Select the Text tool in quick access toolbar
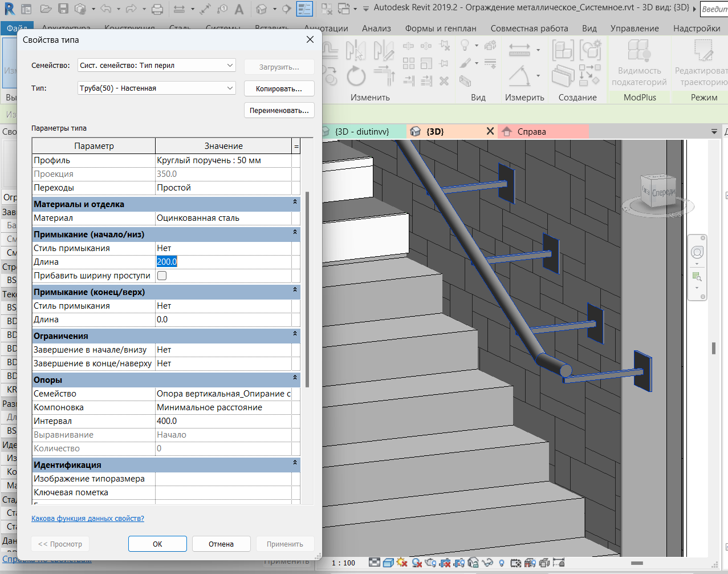Image resolution: width=728 pixels, height=574 pixels. tap(239, 9)
